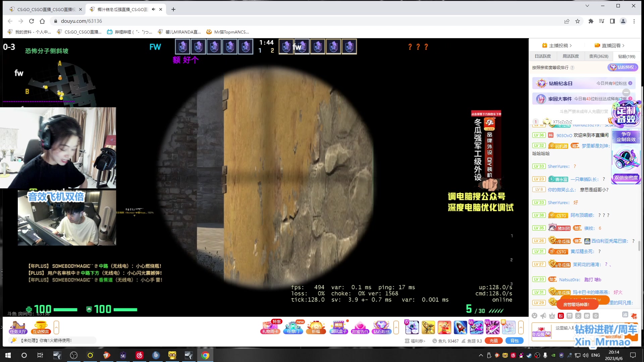Click the megaphone broadcast icon in chat toolbar
The width and height of the screenshot is (644, 362).
tap(543, 316)
